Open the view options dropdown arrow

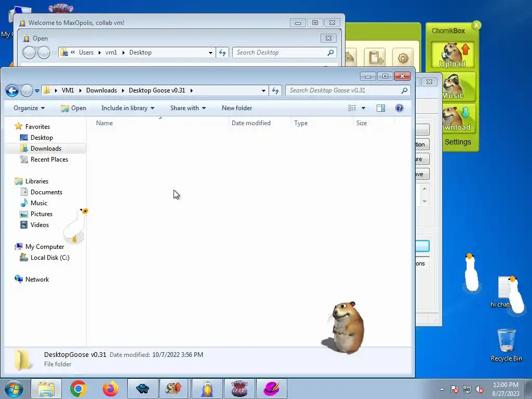coord(363,108)
